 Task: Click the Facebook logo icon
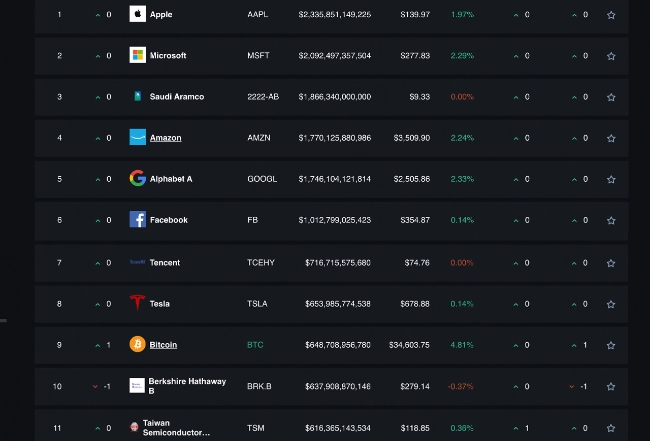coord(137,220)
